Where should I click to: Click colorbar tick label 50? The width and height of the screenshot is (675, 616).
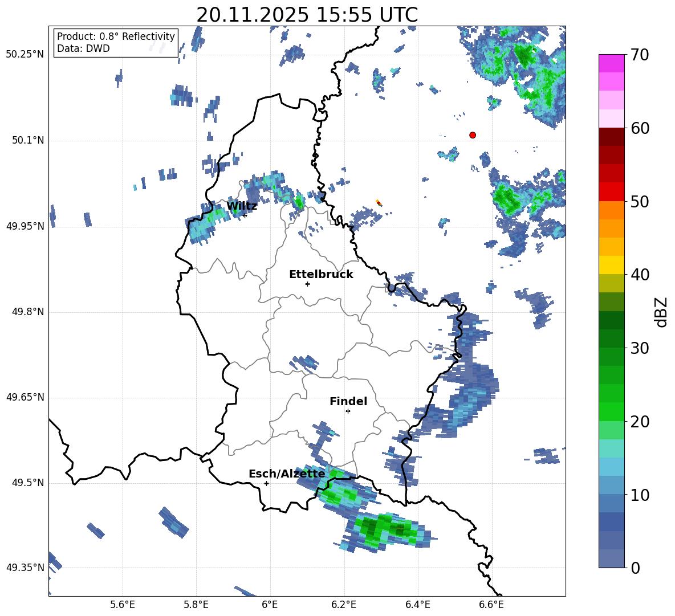coord(639,202)
